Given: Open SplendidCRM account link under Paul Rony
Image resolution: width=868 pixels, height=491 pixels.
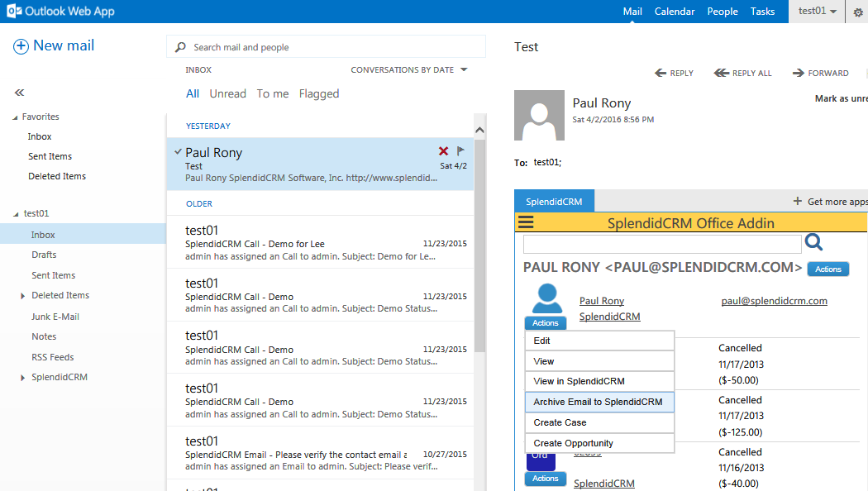Looking at the screenshot, I should tap(609, 317).
